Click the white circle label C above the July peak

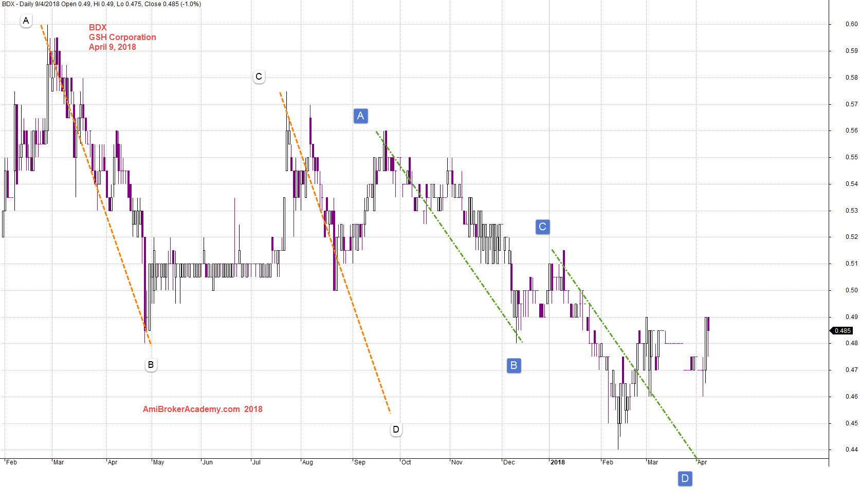259,77
